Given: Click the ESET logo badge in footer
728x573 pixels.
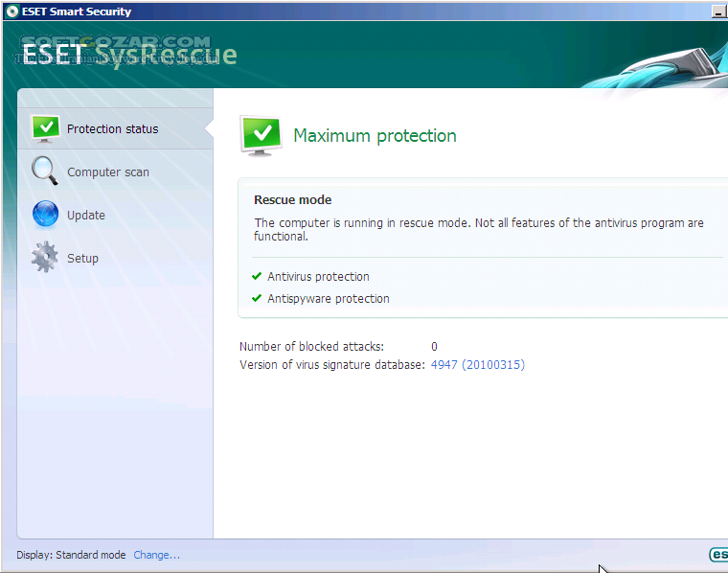Looking at the screenshot, I should pyautogui.click(x=718, y=555).
